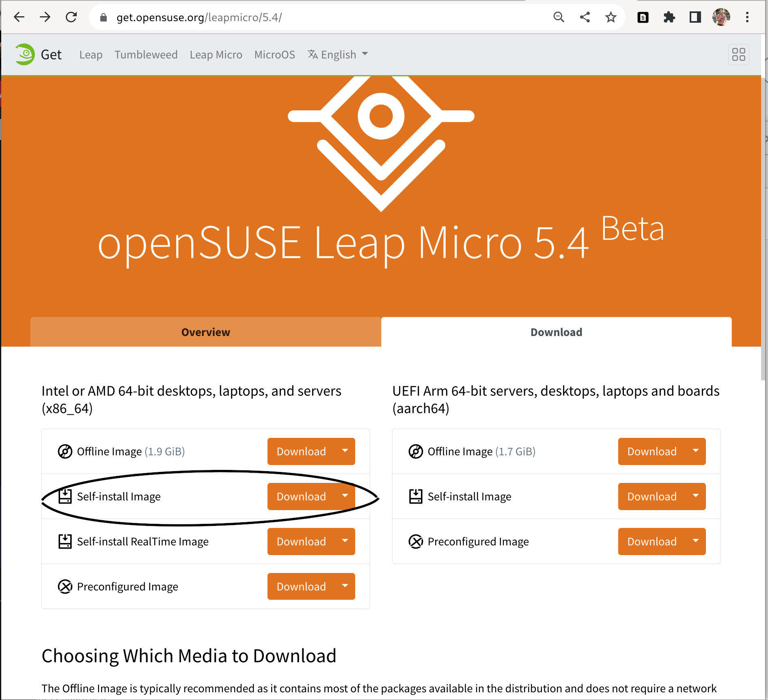Open the apps grid menu icon
The height and width of the screenshot is (700, 768).
738,54
